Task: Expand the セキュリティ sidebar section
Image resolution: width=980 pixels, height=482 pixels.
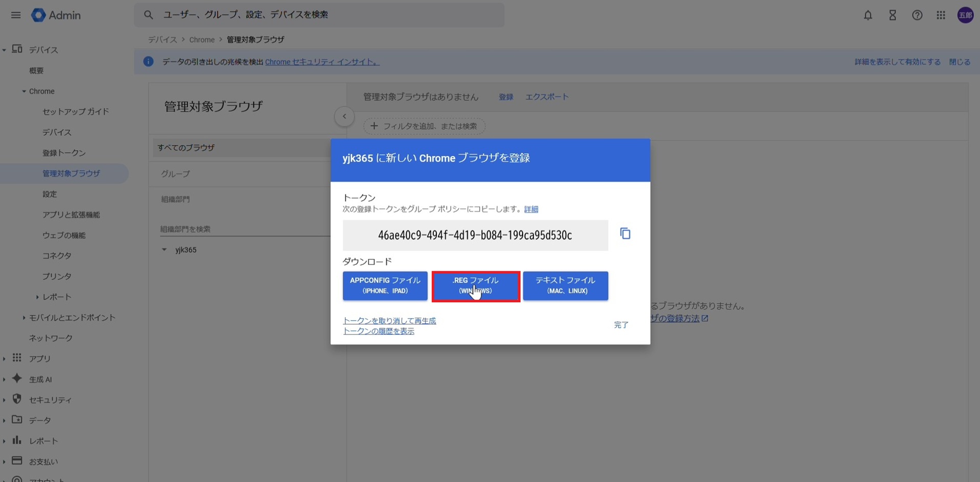Action: pos(4,400)
